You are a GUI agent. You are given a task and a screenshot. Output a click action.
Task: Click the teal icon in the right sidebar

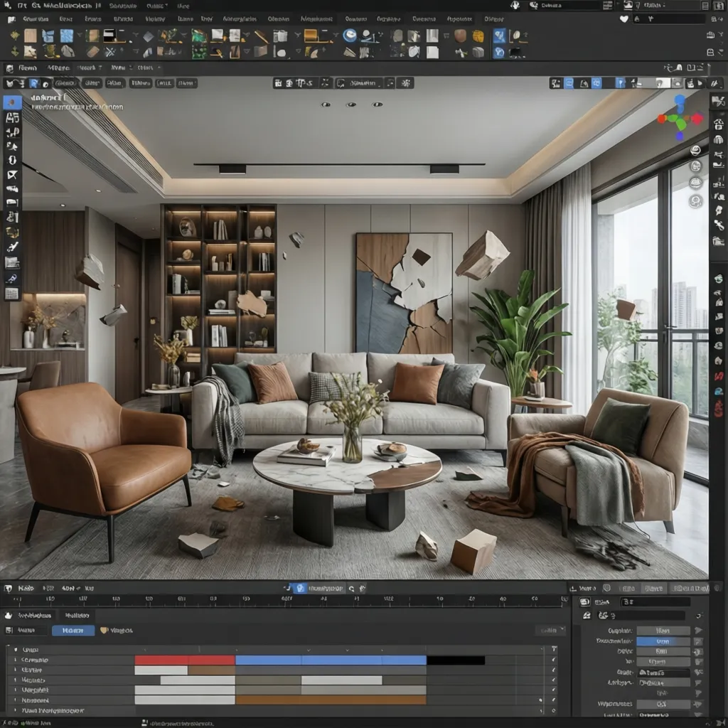[719, 392]
